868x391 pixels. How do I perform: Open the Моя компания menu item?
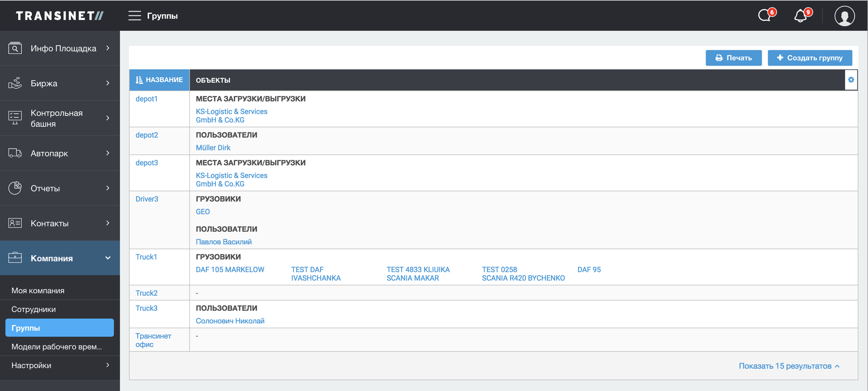[38, 291]
